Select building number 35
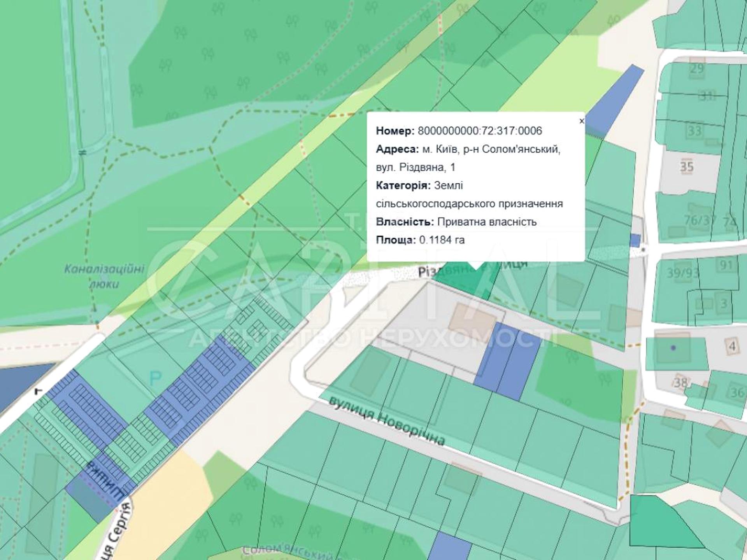The width and height of the screenshot is (747, 560). 687,167
